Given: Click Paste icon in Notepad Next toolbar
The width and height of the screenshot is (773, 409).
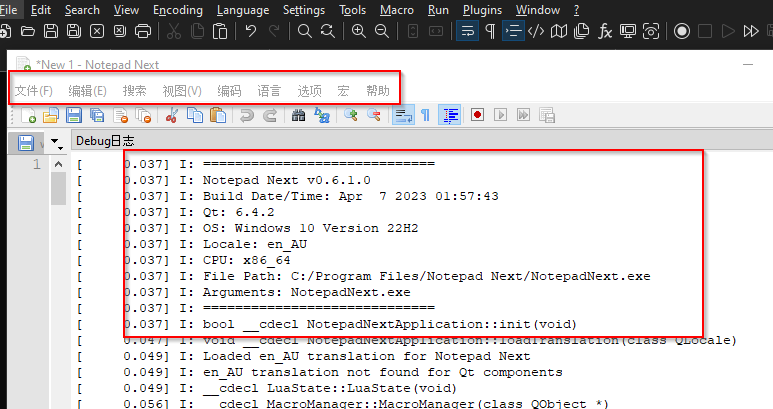Looking at the screenshot, I should point(218,115).
